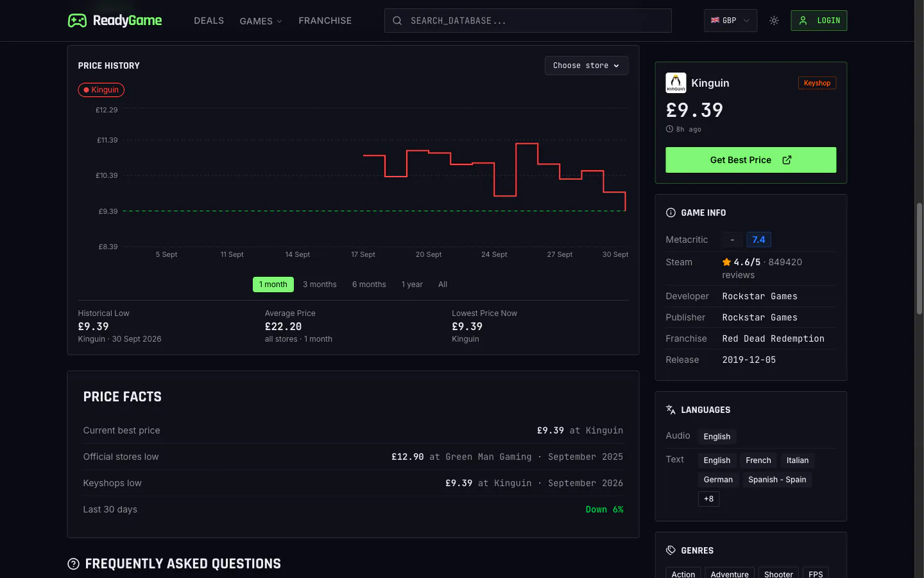The height and width of the screenshot is (578, 924).
Task: Click the Kinguin penguin store logo
Action: 676,83
